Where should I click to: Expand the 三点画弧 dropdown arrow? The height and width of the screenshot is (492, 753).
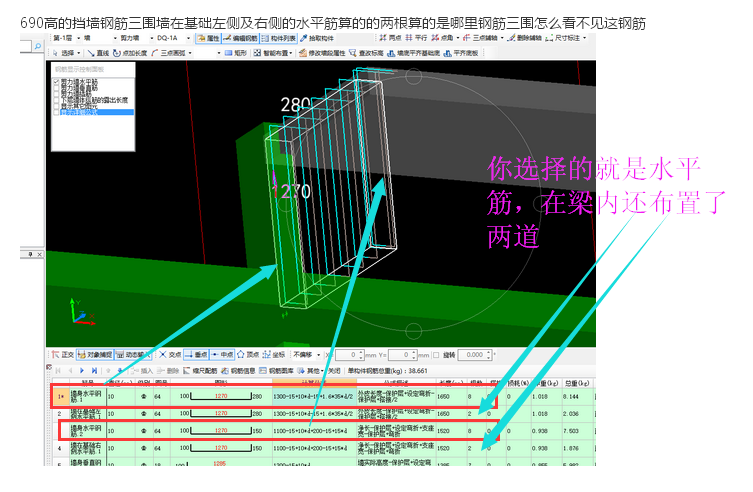pyautogui.click(x=190, y=53)
